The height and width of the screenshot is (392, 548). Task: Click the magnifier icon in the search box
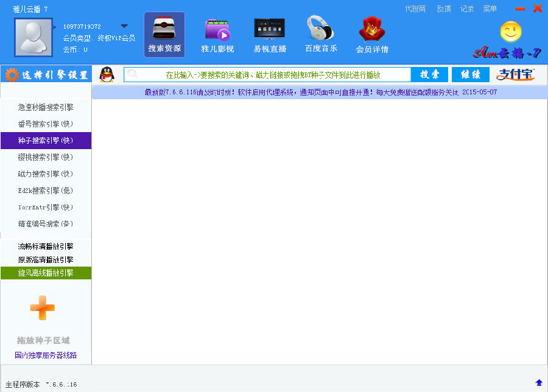133,74
